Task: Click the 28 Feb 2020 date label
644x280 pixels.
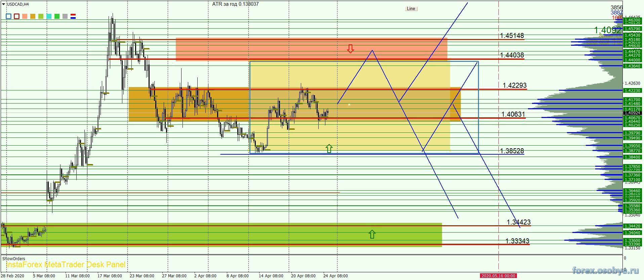Action: click(x=12, y=276)
